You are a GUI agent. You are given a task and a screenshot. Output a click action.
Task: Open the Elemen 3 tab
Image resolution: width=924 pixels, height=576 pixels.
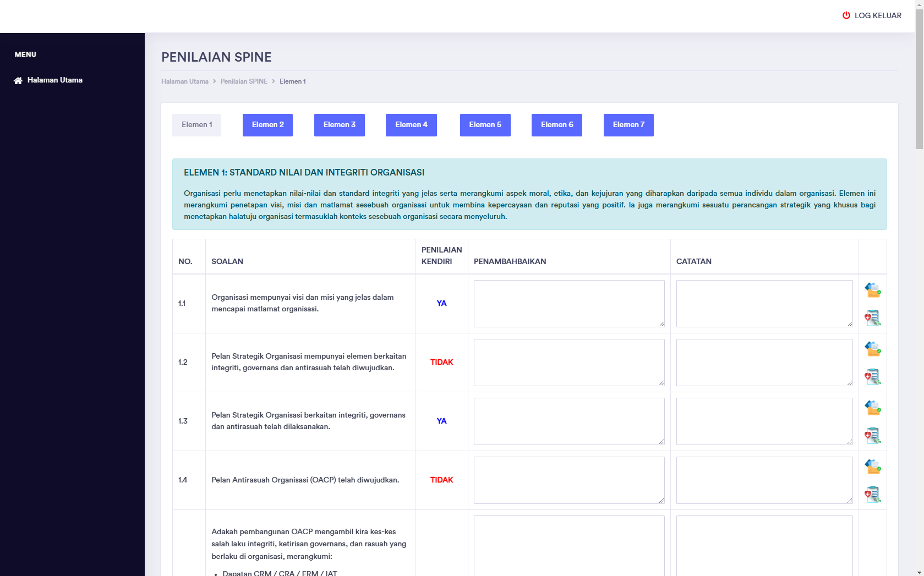339,125
